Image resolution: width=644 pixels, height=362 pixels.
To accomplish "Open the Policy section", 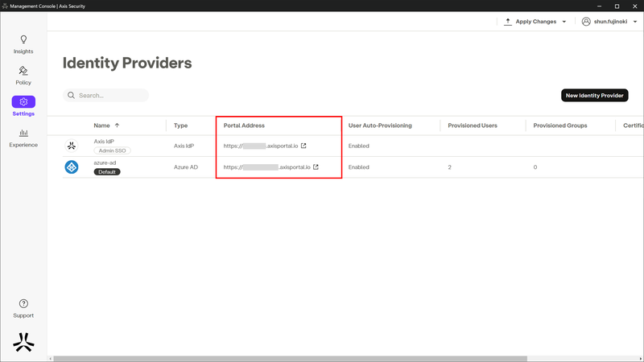I will (x=23, y=76).
